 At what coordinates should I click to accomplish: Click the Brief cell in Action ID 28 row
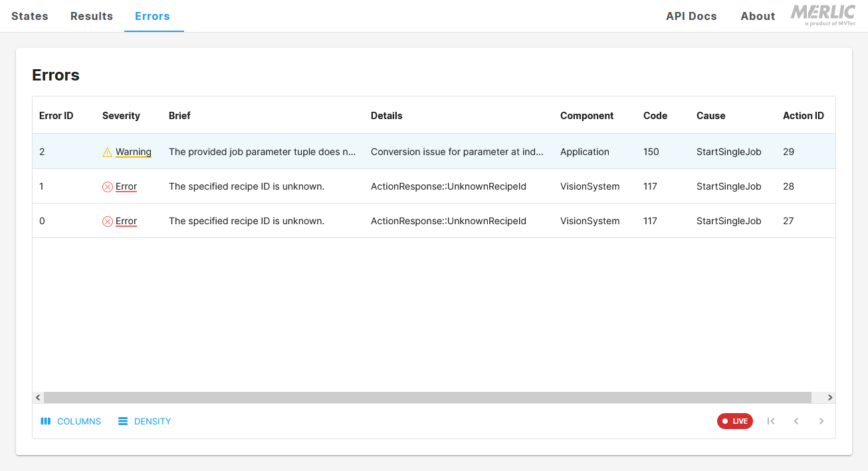point(247,186)
